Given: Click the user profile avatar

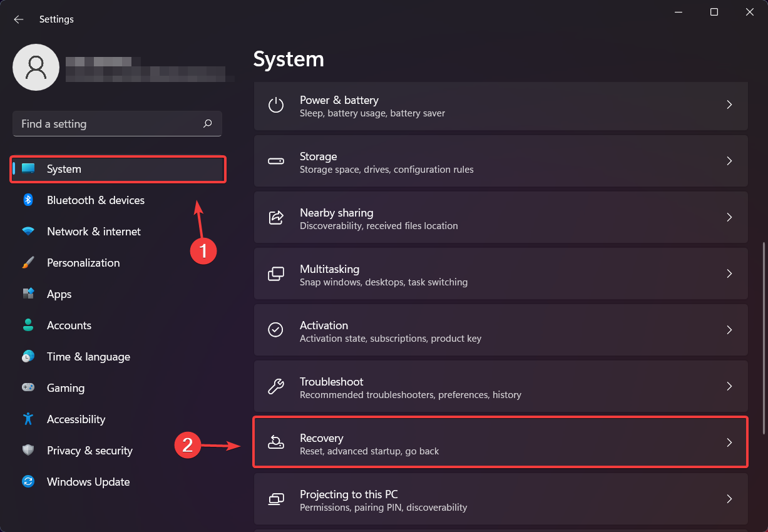Looking at the screenshot, I should 36,67.
